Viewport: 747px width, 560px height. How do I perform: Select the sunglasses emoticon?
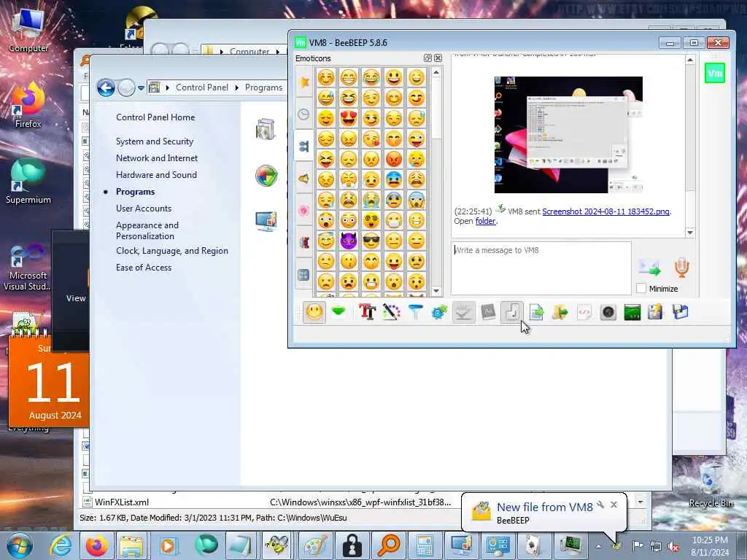371,241
